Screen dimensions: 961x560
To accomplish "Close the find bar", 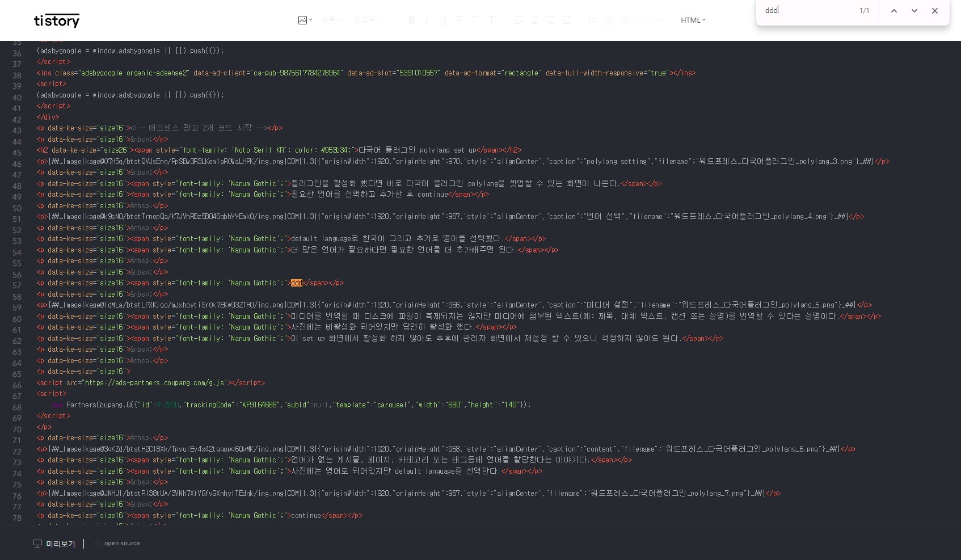I will point(934,11).
